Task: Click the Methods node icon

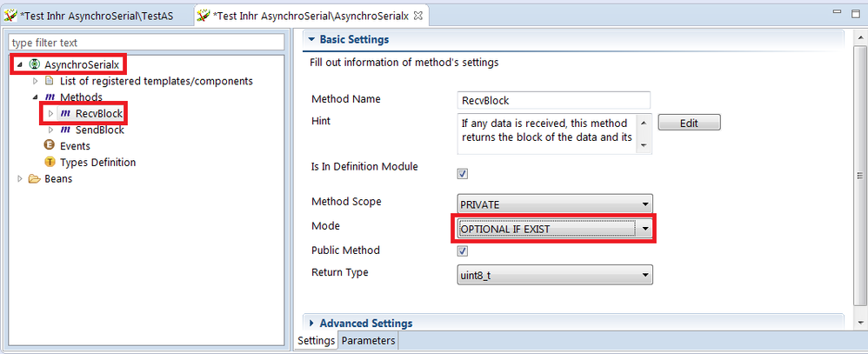Action: (50, 97)
